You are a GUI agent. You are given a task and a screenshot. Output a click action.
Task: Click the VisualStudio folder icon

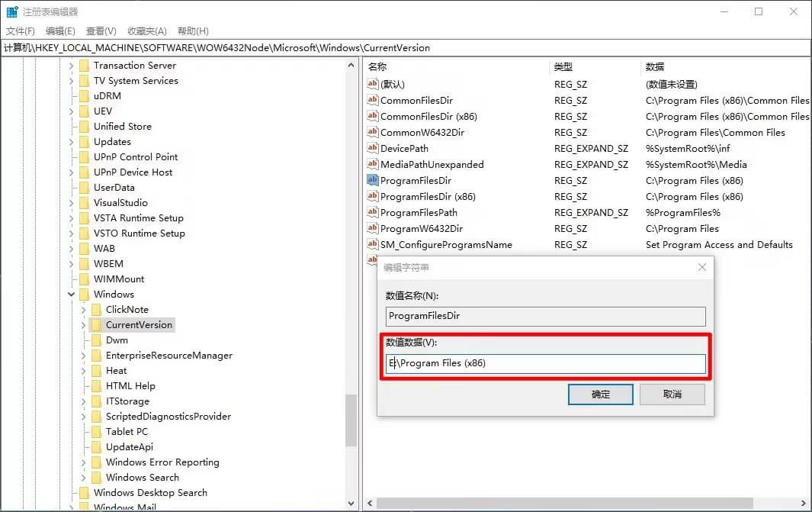[x=84, y=203]
